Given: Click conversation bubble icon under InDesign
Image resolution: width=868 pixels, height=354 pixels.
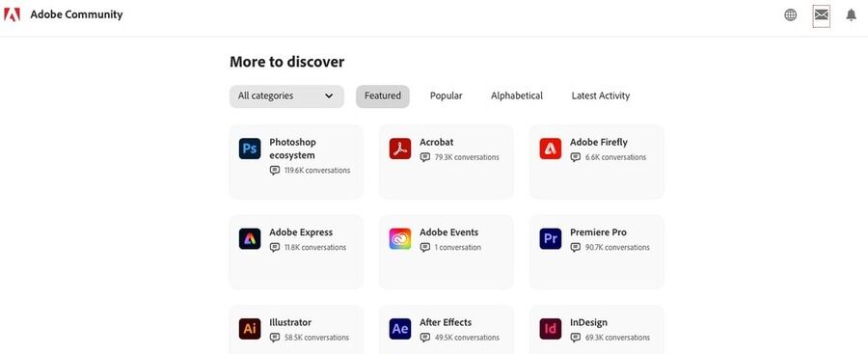Looking at the screenshot, I should [576, 338].
